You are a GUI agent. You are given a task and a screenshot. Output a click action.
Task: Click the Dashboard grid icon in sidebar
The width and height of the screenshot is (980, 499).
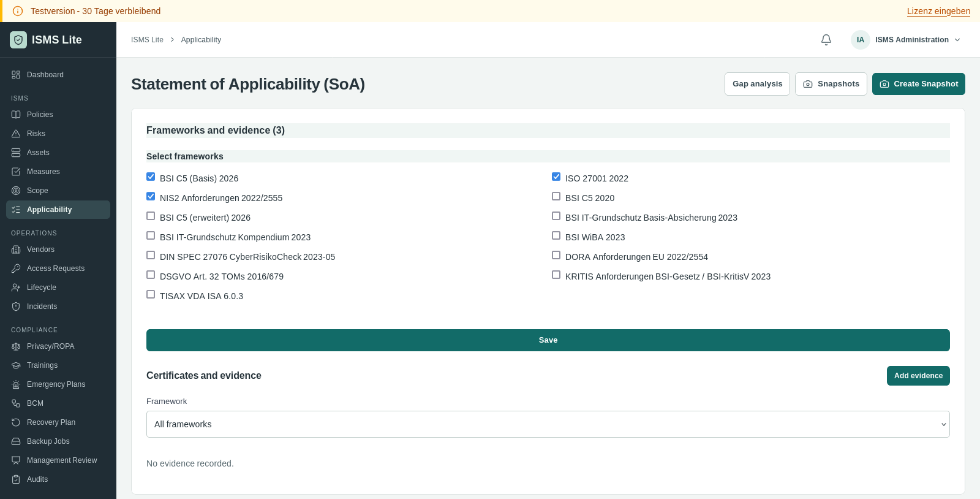(x=16, y=75)
